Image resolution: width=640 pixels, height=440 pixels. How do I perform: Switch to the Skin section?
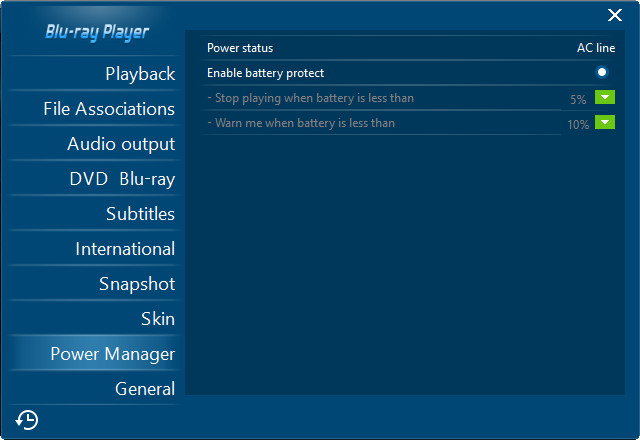pos(94,319)
